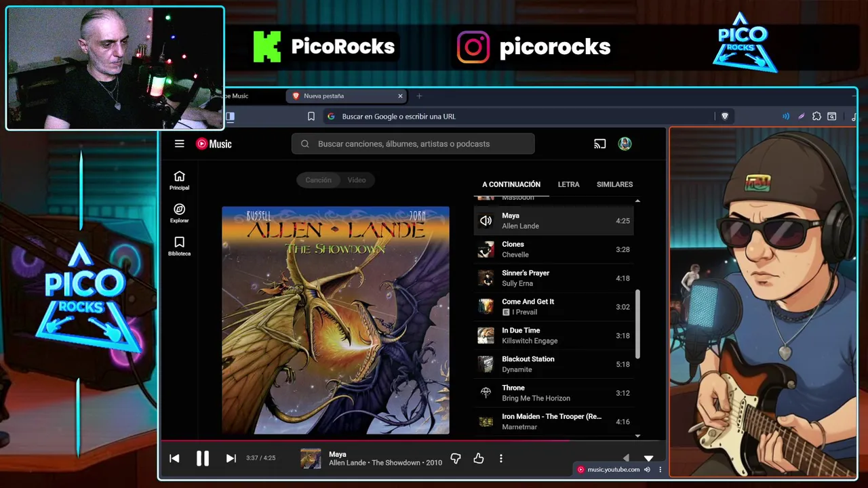Play Sinner's Prayer by Sully Erna
868x488 pixels.
tap(553, 278)
